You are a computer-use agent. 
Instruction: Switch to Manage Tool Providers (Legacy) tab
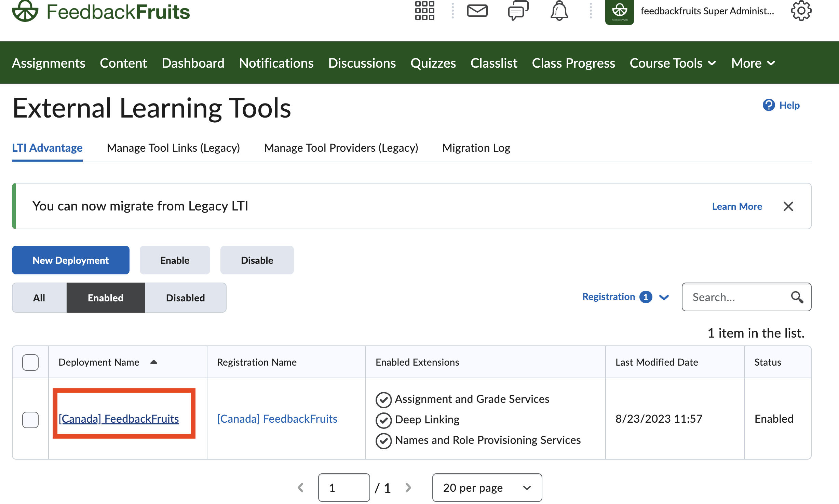341,148
